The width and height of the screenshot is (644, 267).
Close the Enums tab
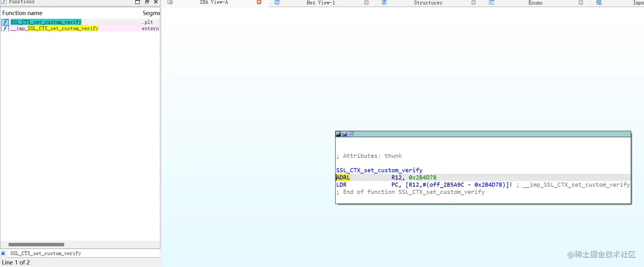581,3
